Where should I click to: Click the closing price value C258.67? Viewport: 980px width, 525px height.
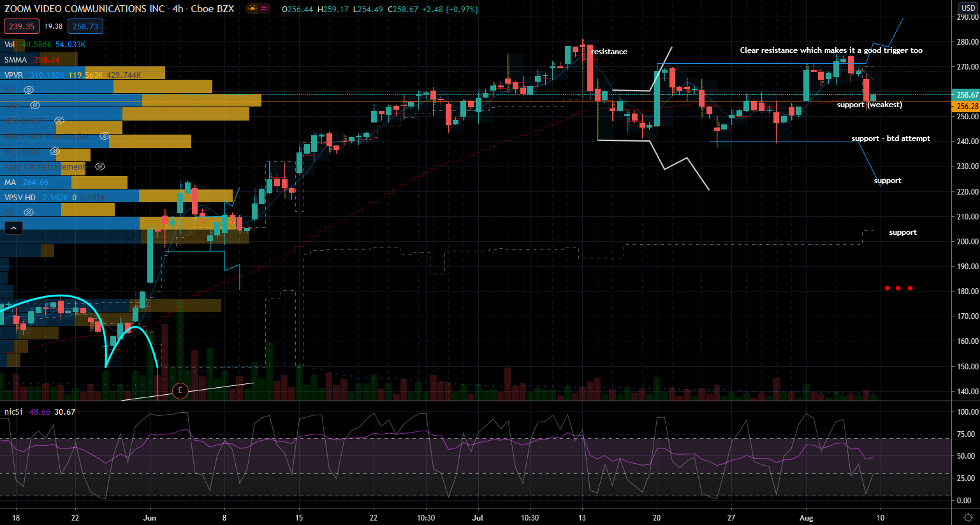402,10
